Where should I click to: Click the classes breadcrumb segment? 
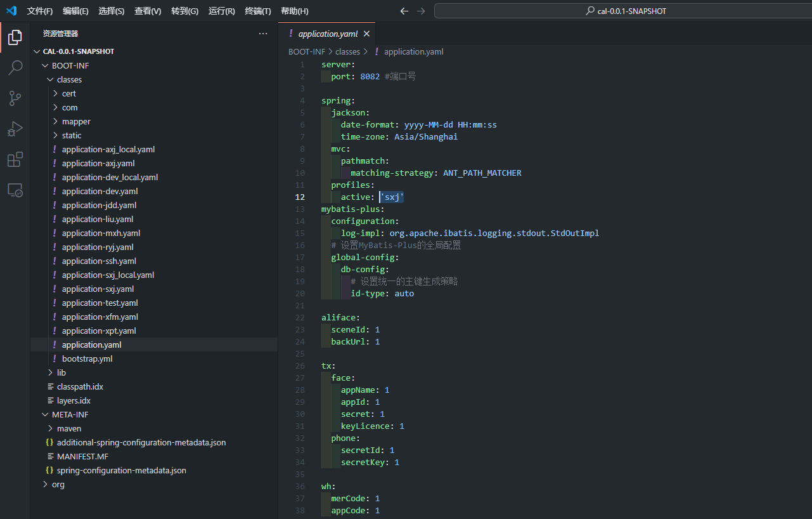(347, 52)
